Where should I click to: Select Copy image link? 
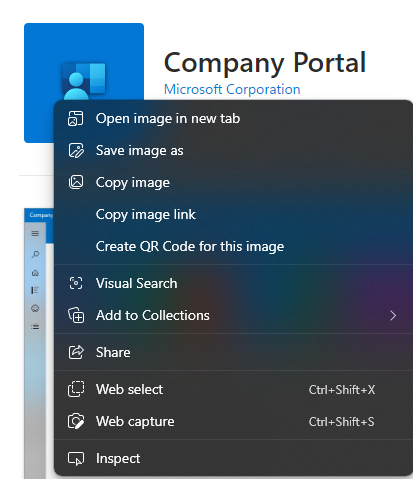(233, 214)
